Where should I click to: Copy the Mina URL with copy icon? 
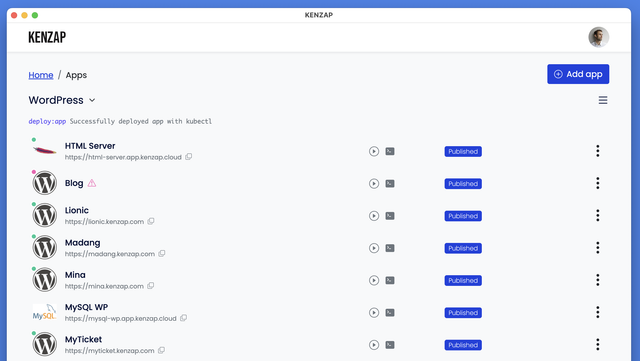click(151, 286)
